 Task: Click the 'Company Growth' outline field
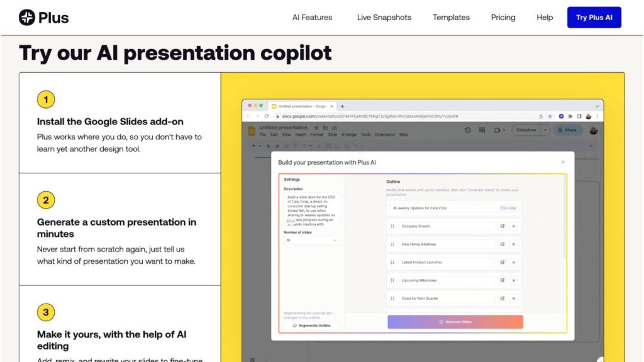pyautogui.click(x=447, y=226)
